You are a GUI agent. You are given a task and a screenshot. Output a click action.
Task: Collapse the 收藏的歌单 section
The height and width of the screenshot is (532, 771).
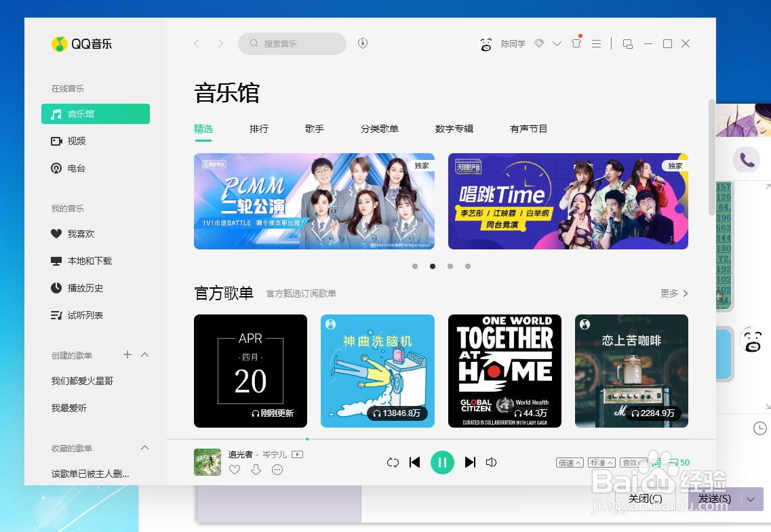pos(145,447)
